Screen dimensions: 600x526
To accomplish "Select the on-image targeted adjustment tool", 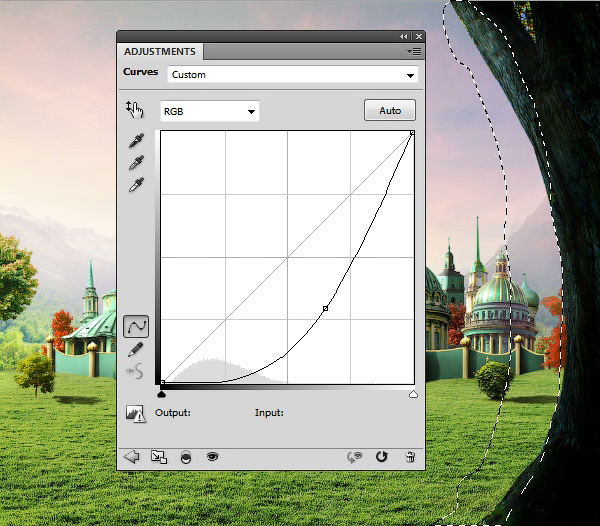I will coord(134,110).
